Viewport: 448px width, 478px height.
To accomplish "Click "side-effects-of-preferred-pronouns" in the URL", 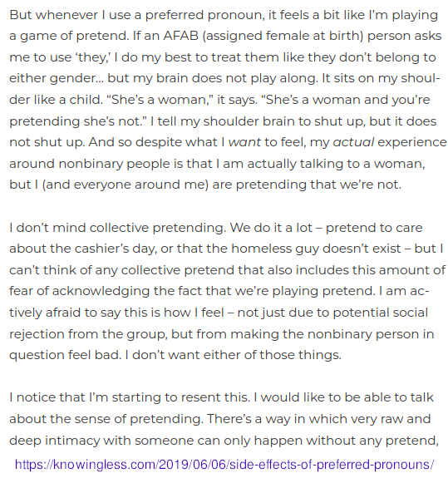I will (330, 465).
